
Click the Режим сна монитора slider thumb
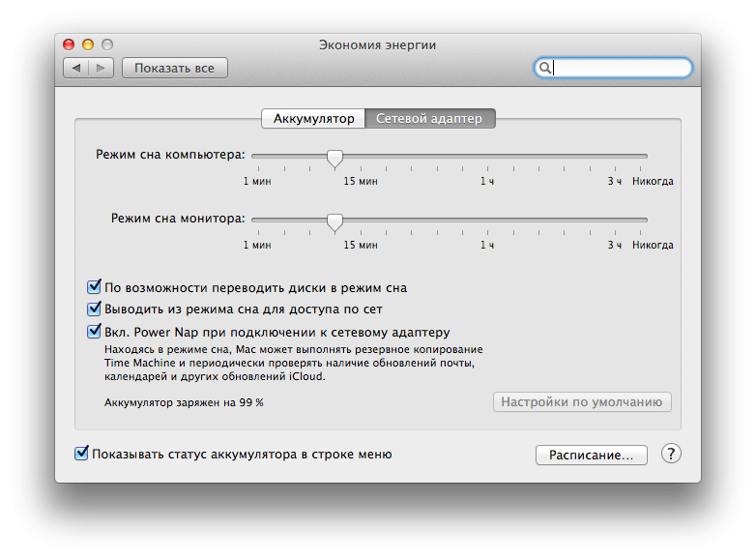tap(334, 221)
